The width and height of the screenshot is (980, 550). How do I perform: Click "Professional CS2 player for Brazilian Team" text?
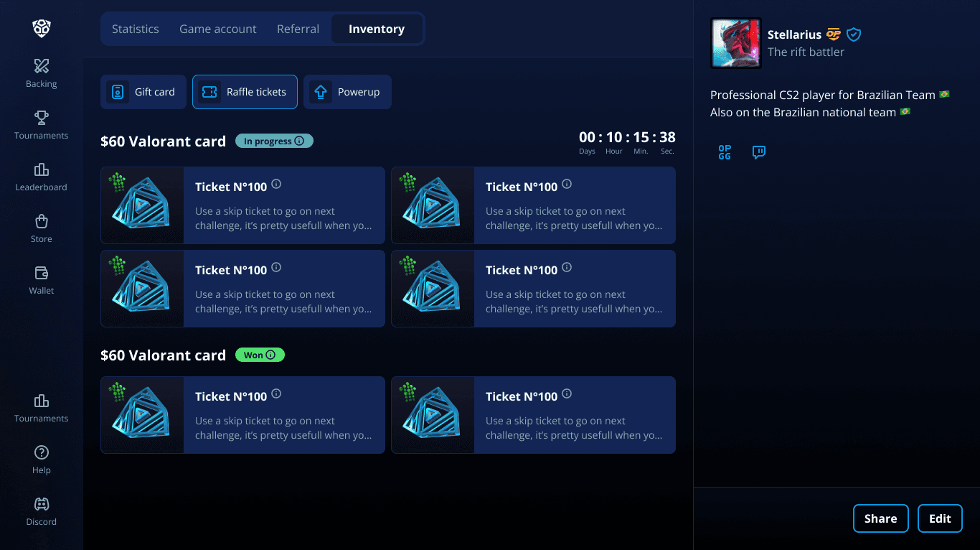pos(823,95)
